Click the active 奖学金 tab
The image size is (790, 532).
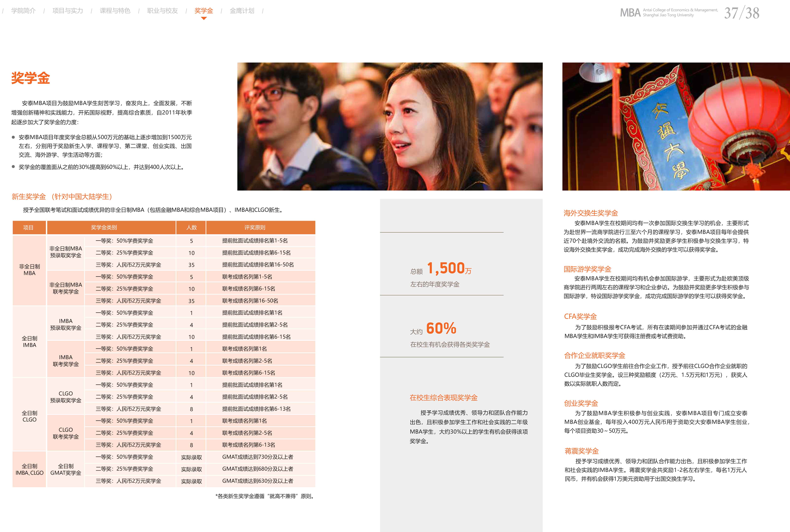pos(204,11)
